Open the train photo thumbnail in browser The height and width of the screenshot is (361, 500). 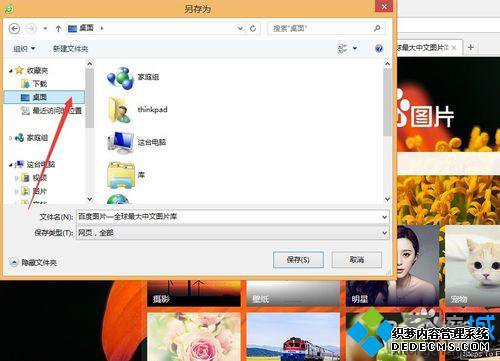coord(293,337)
